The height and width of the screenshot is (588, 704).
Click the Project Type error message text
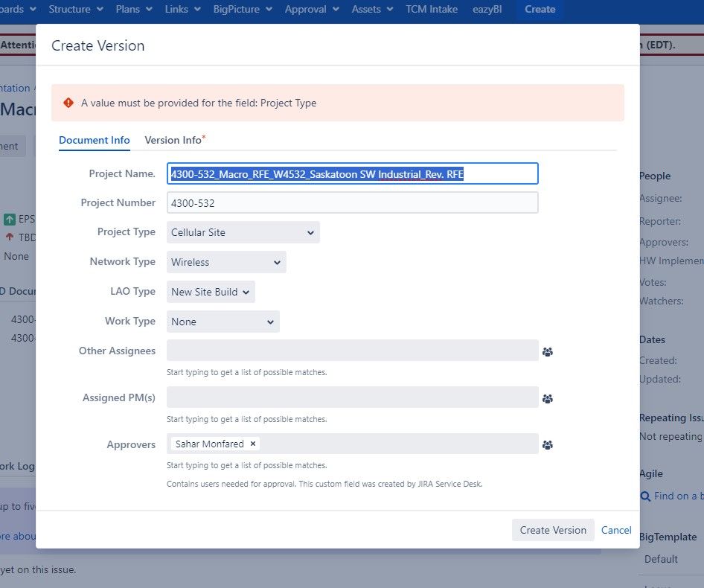199,103
